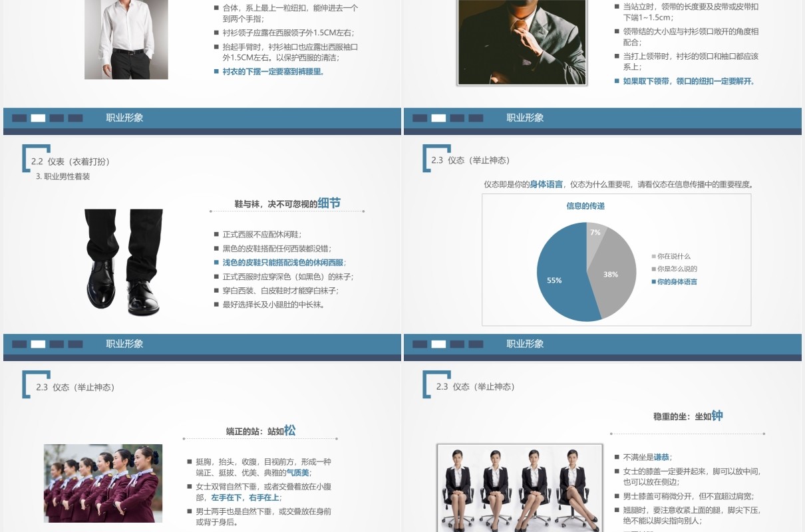This screenshot has height=532, width=805.
Task: Click the photo of four seated women
Action: coord(520,488)
